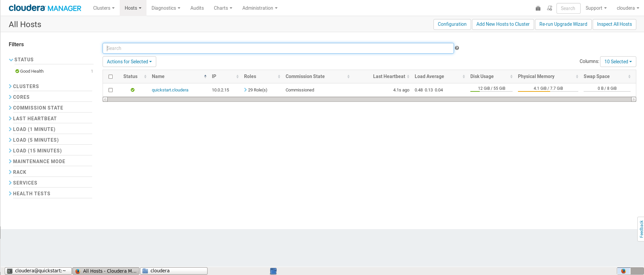Tick the checkbox for quickstart.cloudera row

111,90
